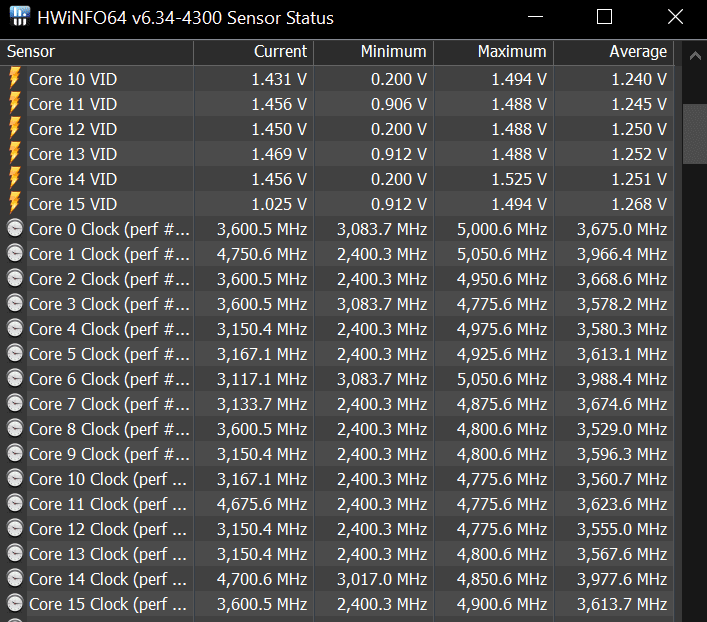Click the Core 6 Clock icon
Image resolution: width=707 pixels, height=622 pixels.
point(15,379)
